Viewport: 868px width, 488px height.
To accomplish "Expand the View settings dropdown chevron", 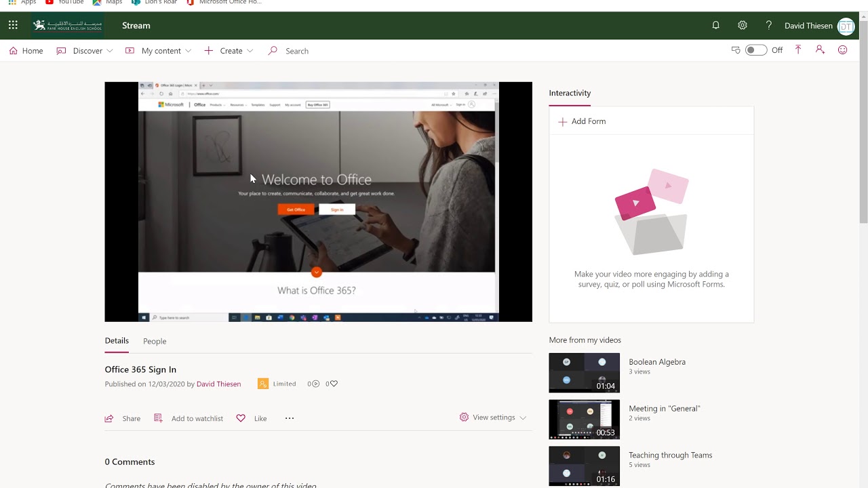I will (523, 418).
